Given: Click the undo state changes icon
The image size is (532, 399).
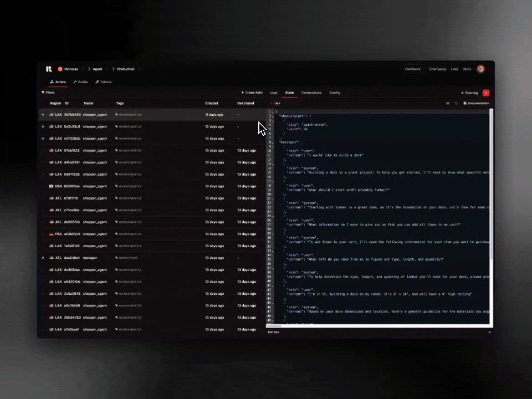Looking at the screenshot, I should point(456,103).
